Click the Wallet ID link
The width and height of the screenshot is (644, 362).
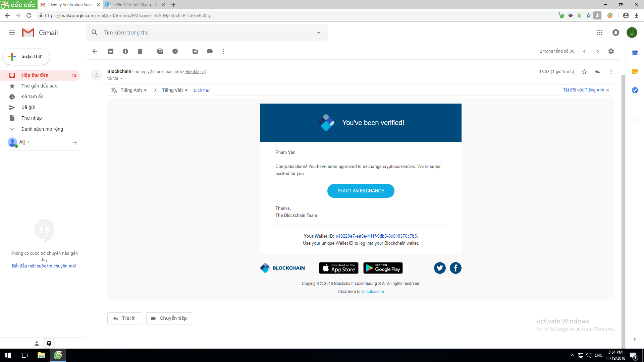(376, 236)
